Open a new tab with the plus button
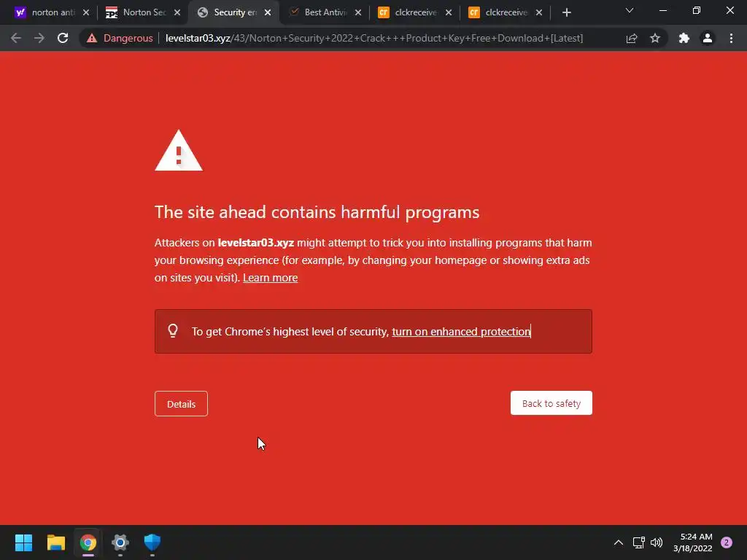Image resolution: width=747 pixels, height=560 pixels. (x=566, y=12)
